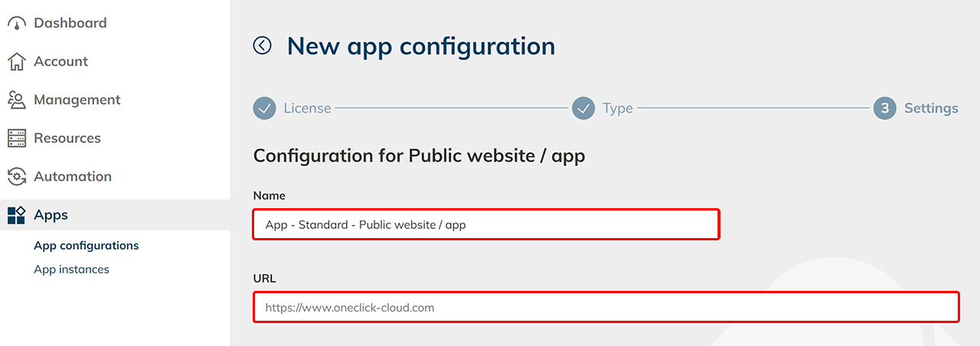Click the Dashboard gauge icon
Viewport: 980px width, 346px height.
pyautogui.click(x=17, y=24)
